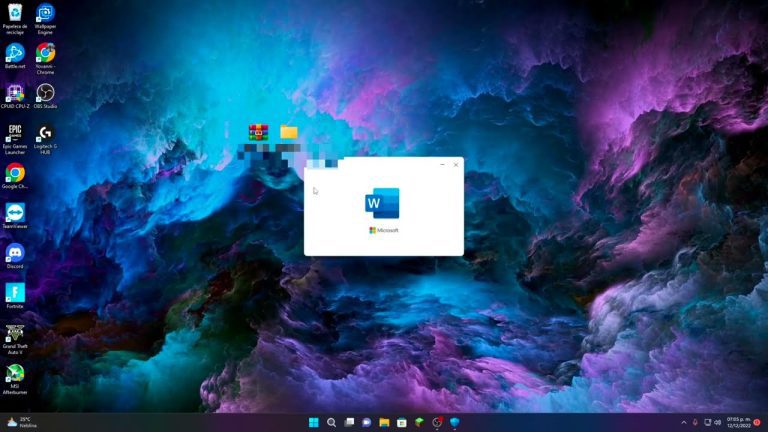Close the Word splash screen window
768x432 pixels.
(456, 164)
